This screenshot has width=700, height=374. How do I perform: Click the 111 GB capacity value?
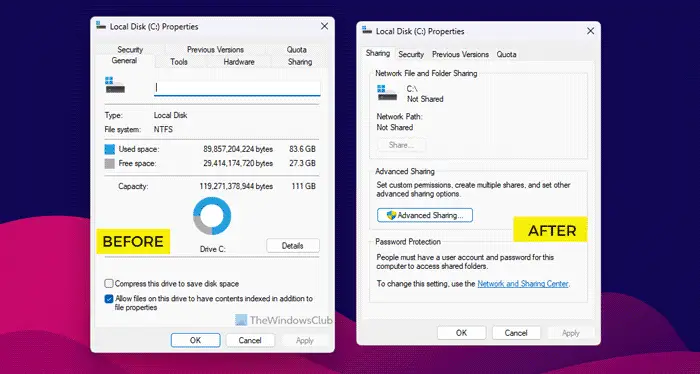pos(304,186)
